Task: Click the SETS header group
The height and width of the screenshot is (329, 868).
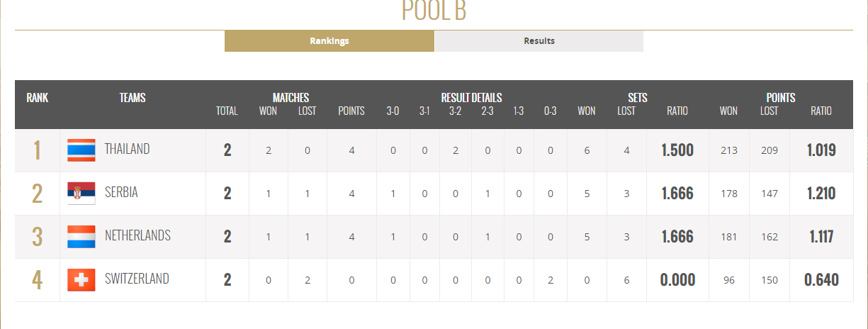Action: 638,98
